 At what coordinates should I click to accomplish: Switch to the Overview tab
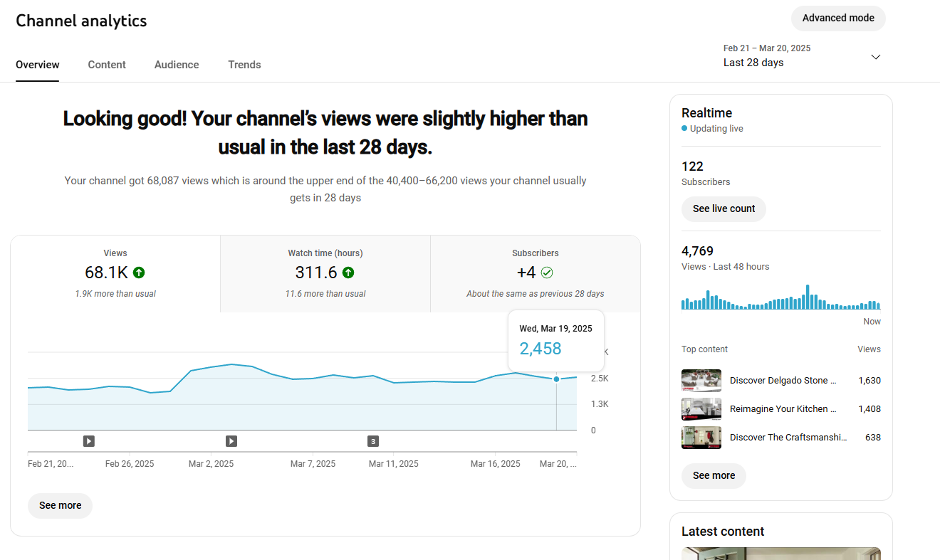[x=38, y=65]
